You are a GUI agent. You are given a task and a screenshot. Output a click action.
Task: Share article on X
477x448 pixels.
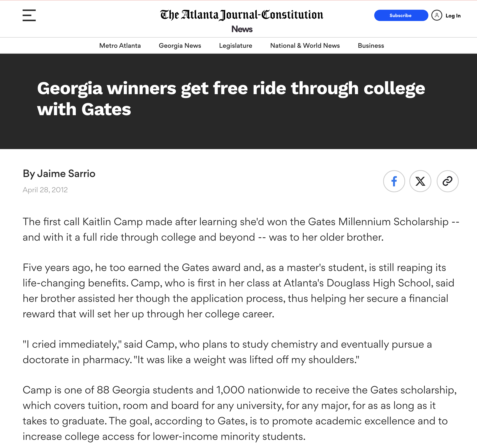coord(420,181)
